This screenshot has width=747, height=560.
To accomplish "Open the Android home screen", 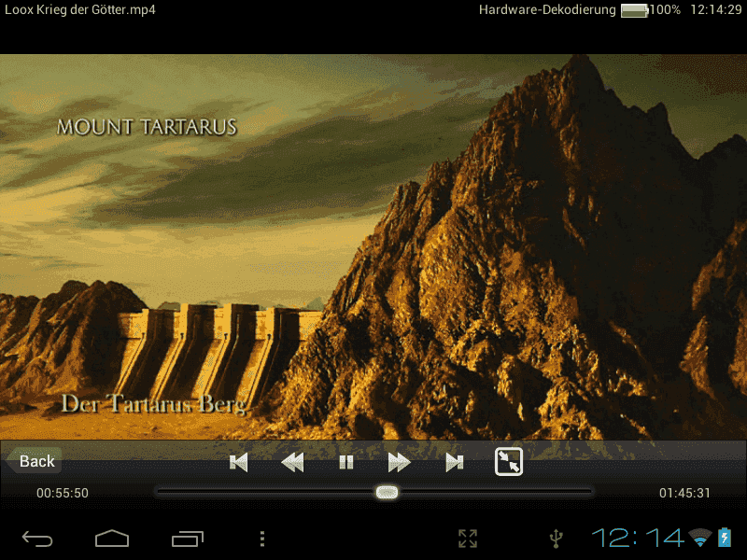I will (112, 539).
